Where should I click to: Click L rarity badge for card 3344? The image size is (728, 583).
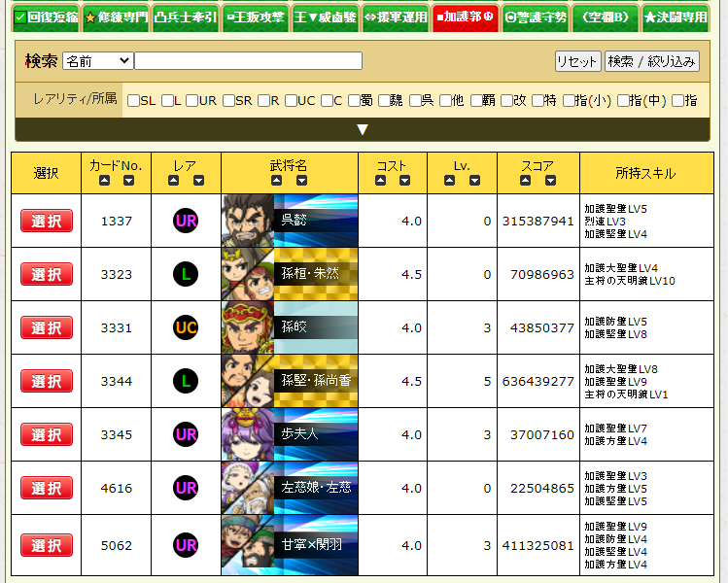click(186, 381)
